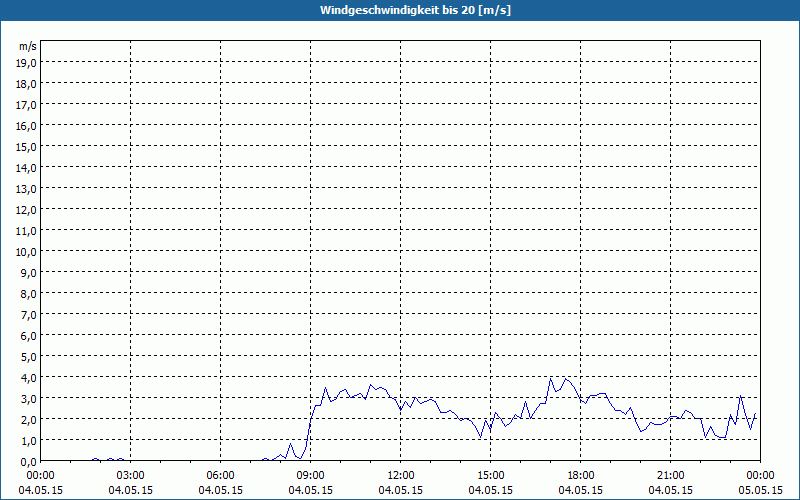Click the '4,0' y-axis label
Screen dimensions: 800x500
pos(28,378)
